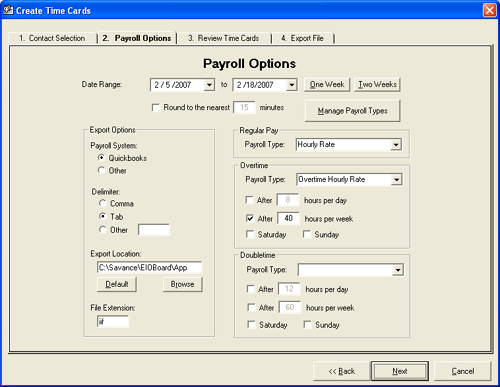This screenshot has width=500, height=387.
Task: Enable doubletime After hours per week checkbox
Action: coord(251,307)
